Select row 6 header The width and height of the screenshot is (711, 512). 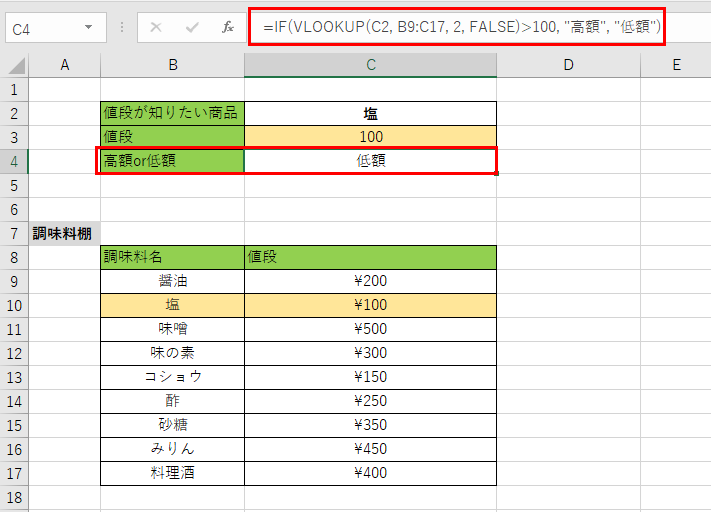14,210
